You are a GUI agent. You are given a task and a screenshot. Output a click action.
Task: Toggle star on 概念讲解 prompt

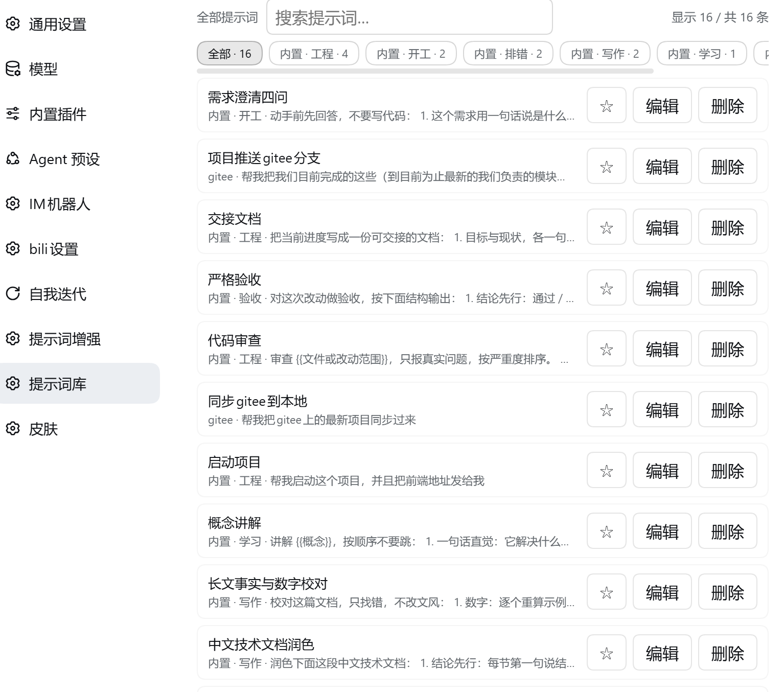point(607,531)
